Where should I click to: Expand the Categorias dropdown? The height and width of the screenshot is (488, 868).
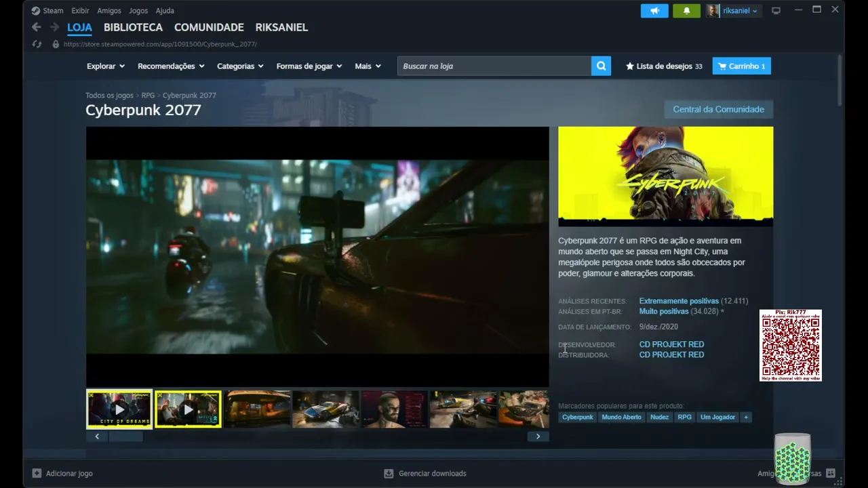point(240,66)
